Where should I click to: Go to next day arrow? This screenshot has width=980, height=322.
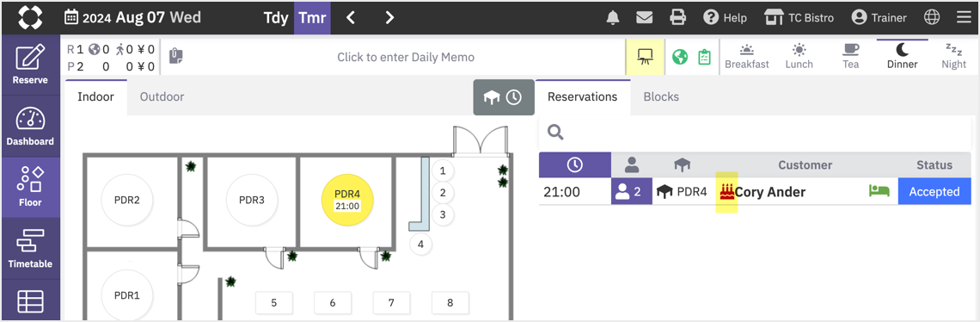pos(389,17)
